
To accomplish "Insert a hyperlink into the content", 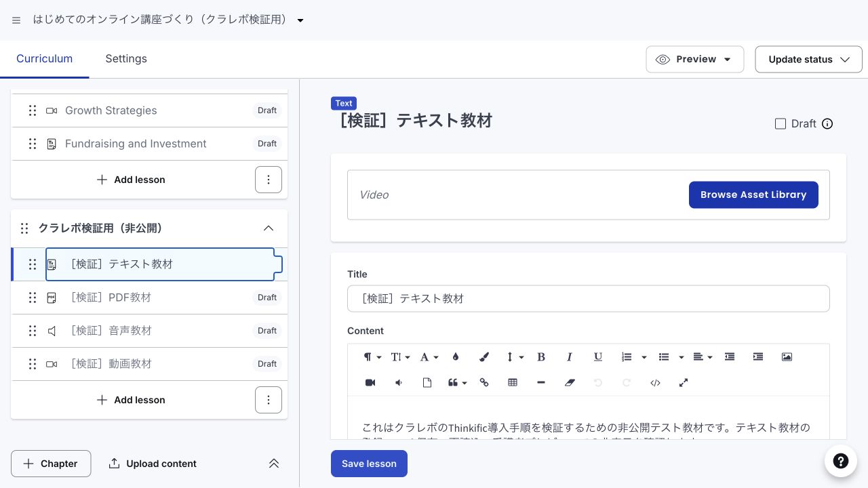I will (x=484, y=383).
